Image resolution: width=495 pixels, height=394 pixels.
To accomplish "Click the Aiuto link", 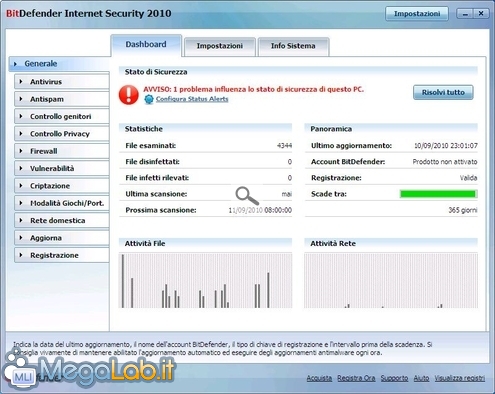I will (x=421, y=378).
